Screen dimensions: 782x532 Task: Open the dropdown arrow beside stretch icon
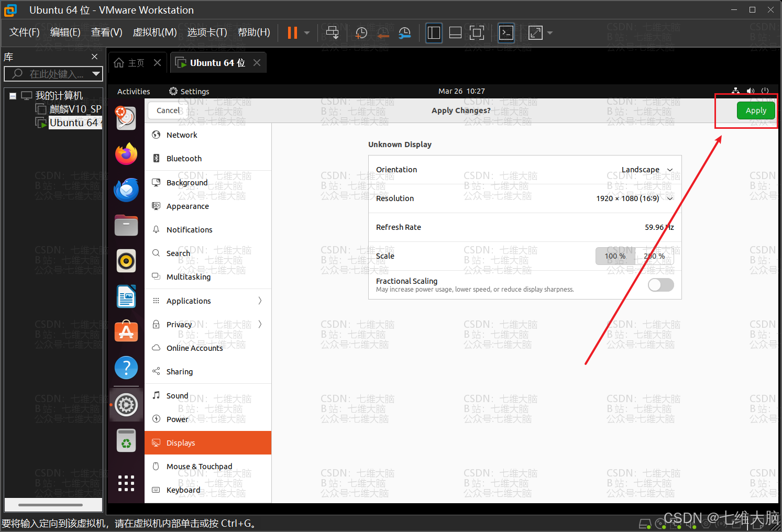point(549,33)
